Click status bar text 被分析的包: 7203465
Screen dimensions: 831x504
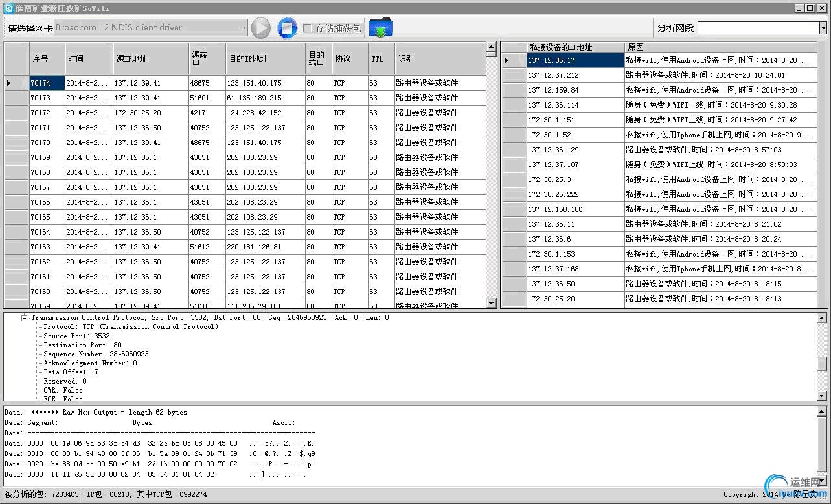click(x=42, y=494)
